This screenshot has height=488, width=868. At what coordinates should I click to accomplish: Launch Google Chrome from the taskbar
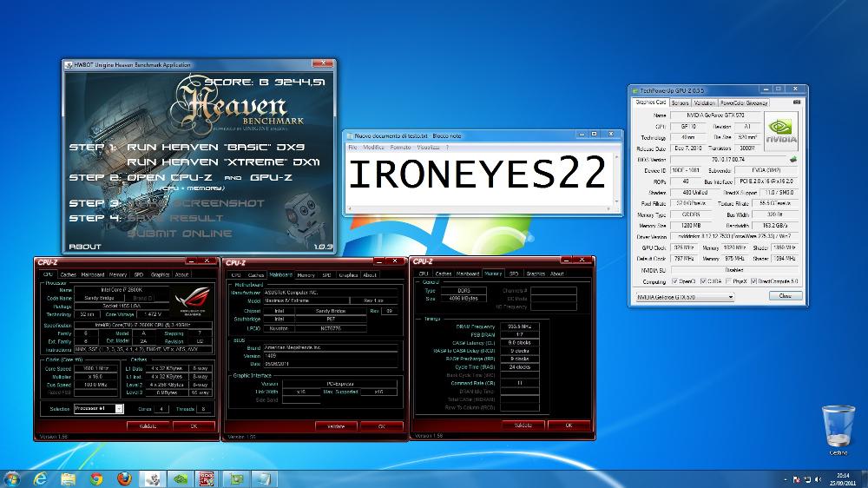pos(96,478)
